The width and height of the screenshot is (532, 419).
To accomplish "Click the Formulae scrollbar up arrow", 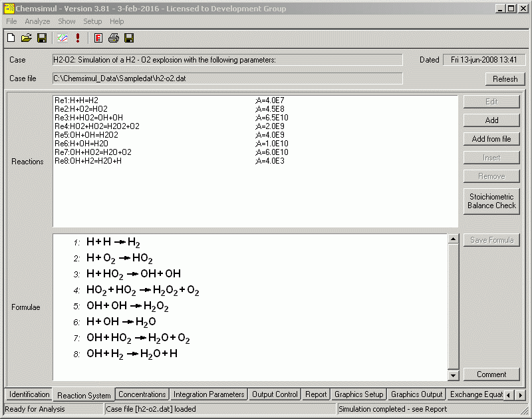I will pos(453,239).
